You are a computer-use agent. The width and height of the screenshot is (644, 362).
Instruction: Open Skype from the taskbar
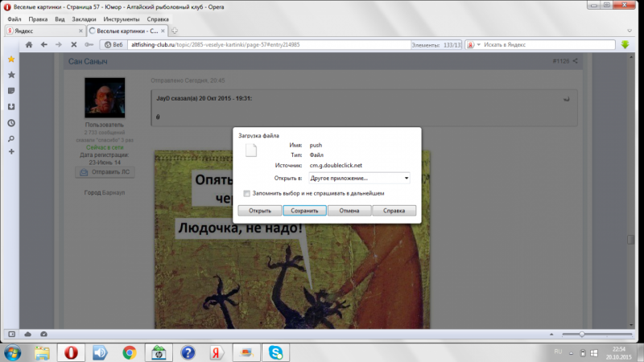coord(275,353)
